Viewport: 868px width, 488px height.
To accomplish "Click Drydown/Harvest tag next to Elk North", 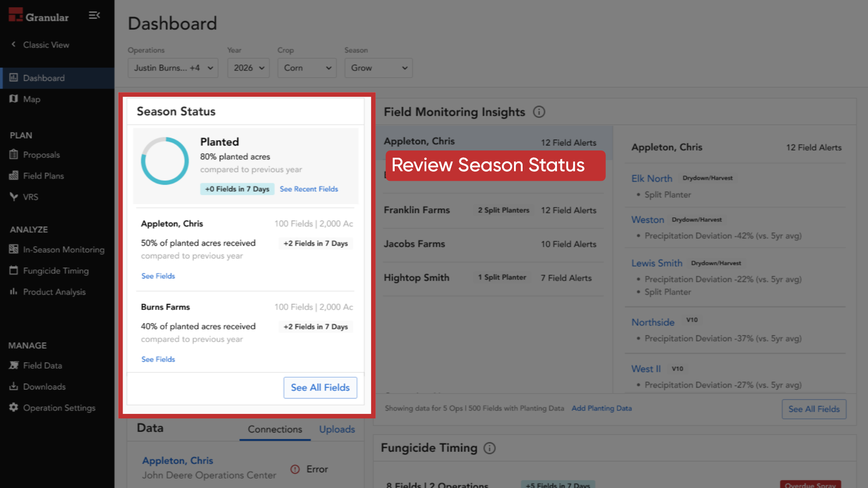I will pyautogui.click(x=708, y=178).
